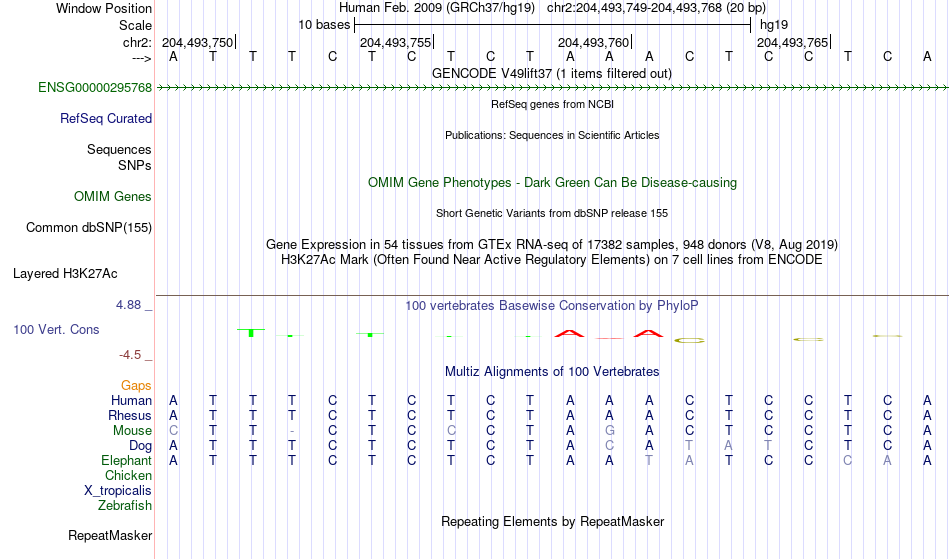This screenshot has width=950, height=559.
Task: Click 'Multiz Alignments of 100 Vertebrates' title
Action: (551, 371)
